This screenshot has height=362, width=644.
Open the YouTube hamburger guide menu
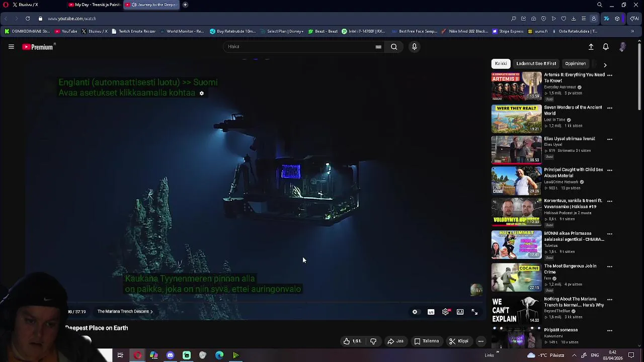tap(11, 47)
